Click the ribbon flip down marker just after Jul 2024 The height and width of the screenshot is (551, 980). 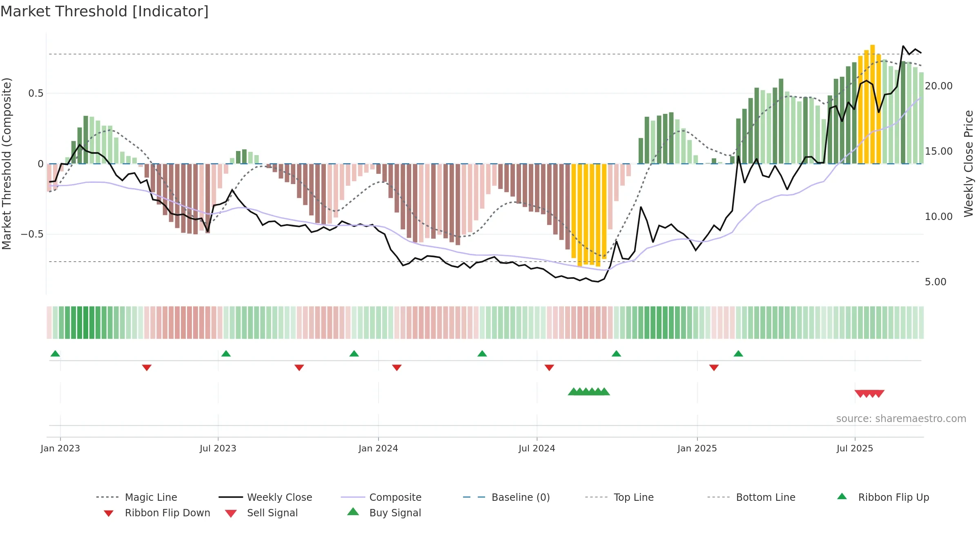coord(549,368)
